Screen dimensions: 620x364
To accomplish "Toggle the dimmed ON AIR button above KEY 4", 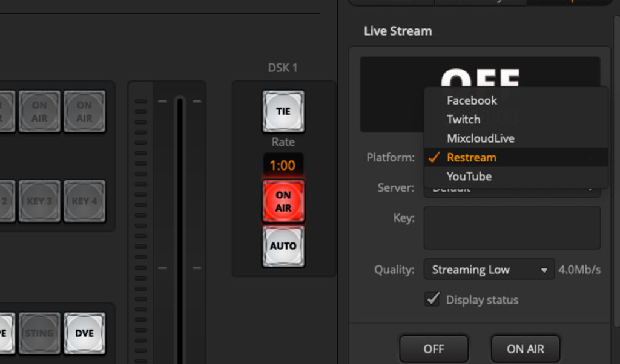I will pyautogui.click(x=84, y=111).
